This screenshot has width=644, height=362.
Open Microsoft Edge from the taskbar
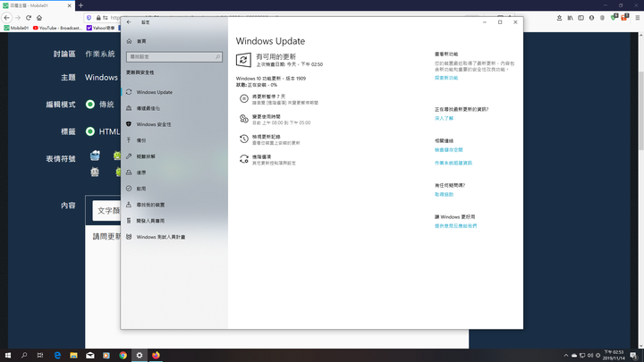(x=57, y=356)
